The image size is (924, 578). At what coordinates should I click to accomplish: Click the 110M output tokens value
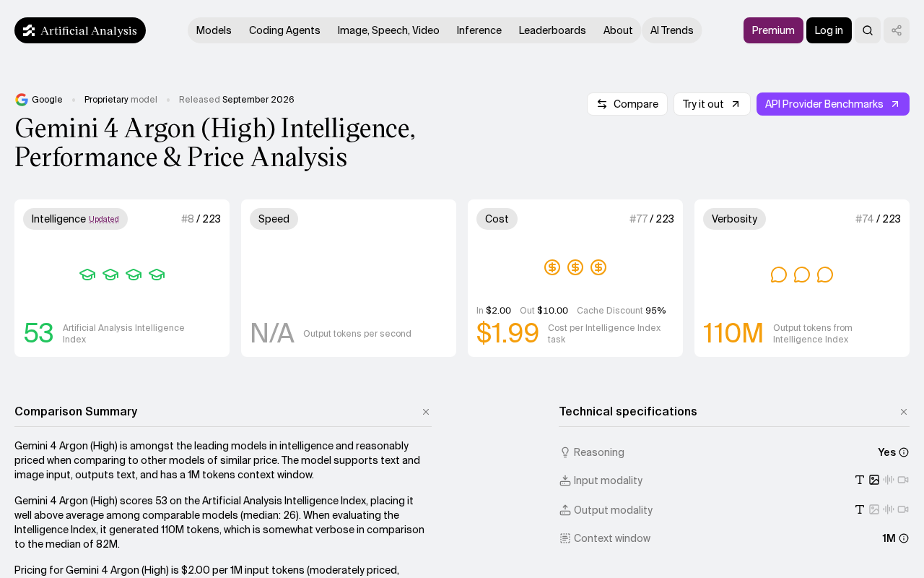733,333
